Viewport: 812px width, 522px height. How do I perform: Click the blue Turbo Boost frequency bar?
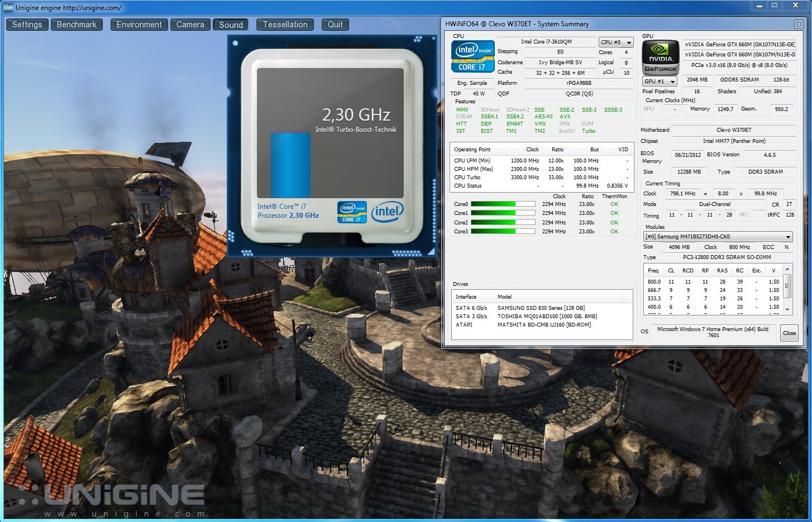click(290, 165)
